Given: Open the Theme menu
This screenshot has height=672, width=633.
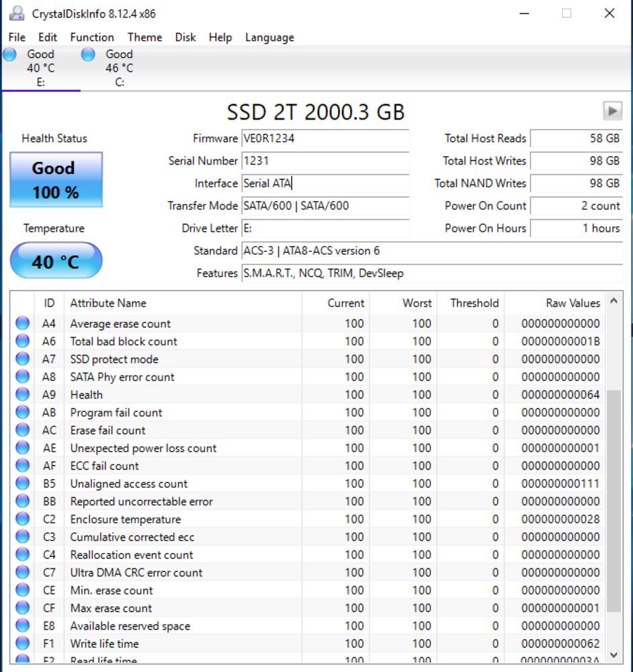Looking at the screenshot, I should click(x=145, y=37).
